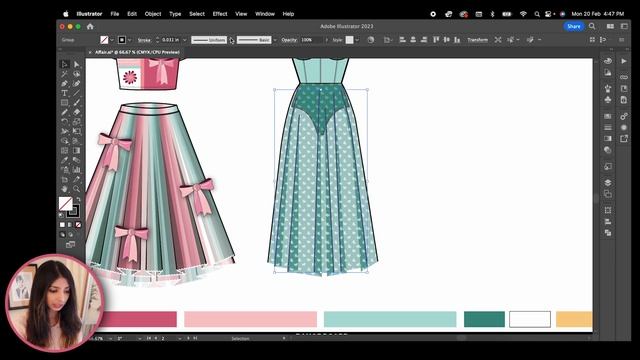
Task: Select the Direct Selection tool
Action: [x=77, y=64]
